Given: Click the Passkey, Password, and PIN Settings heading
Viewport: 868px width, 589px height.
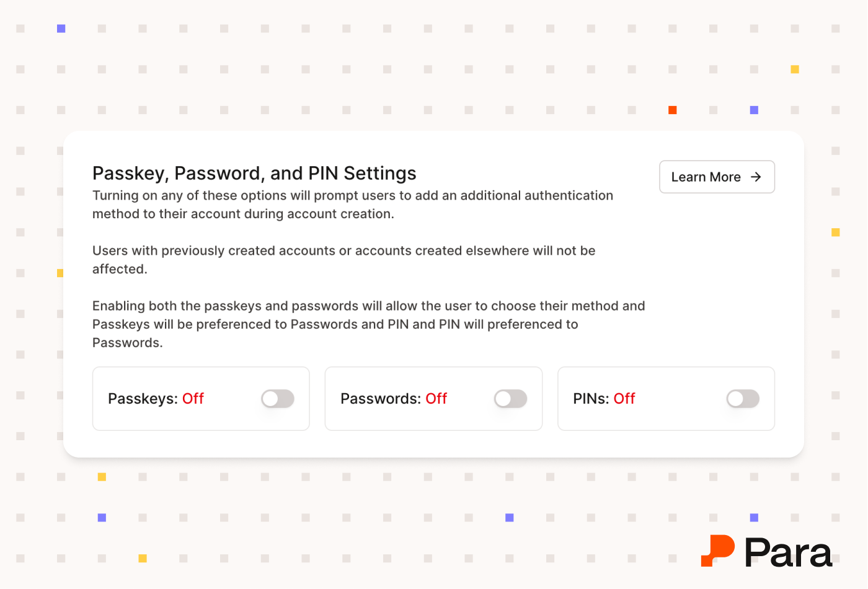Looking at the screenshot, I should tap(254, 174).
